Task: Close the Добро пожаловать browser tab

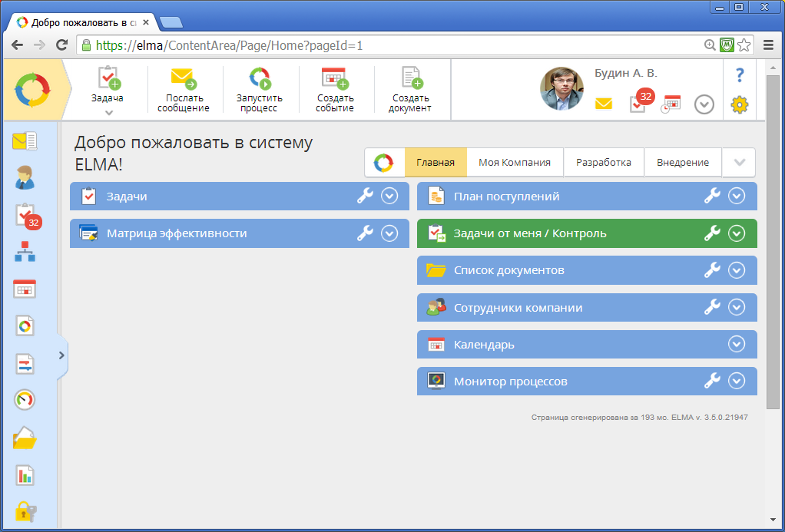Action: 146,22
